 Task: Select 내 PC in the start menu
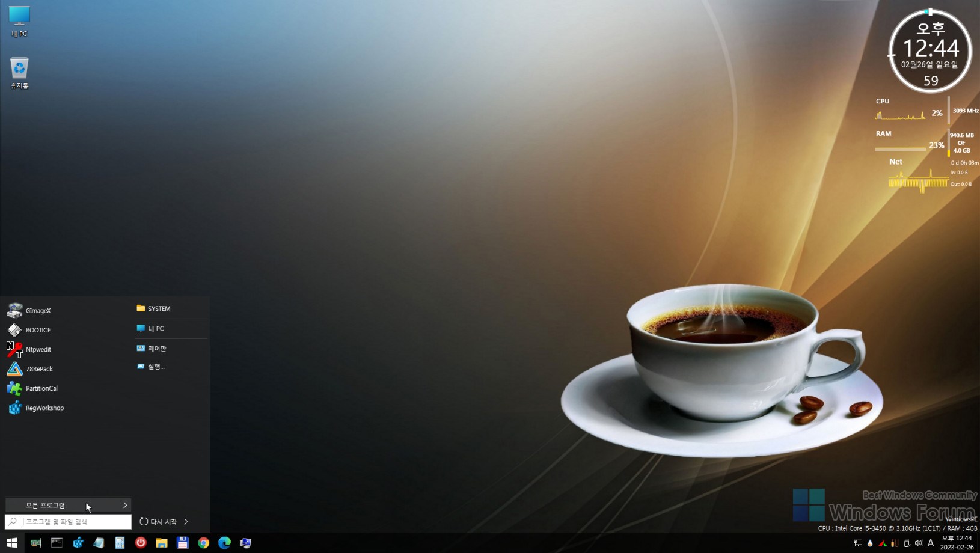coord(171,329)
